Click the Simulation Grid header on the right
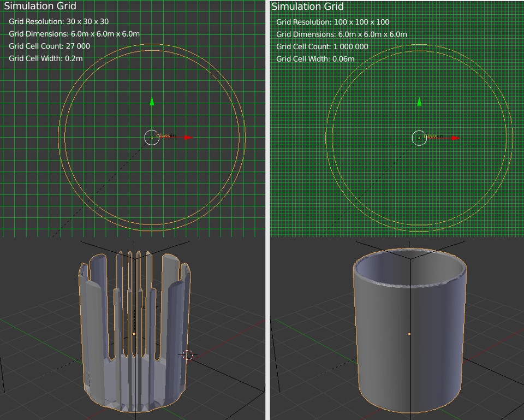This screenshot has width=524, height=420. 307,6
